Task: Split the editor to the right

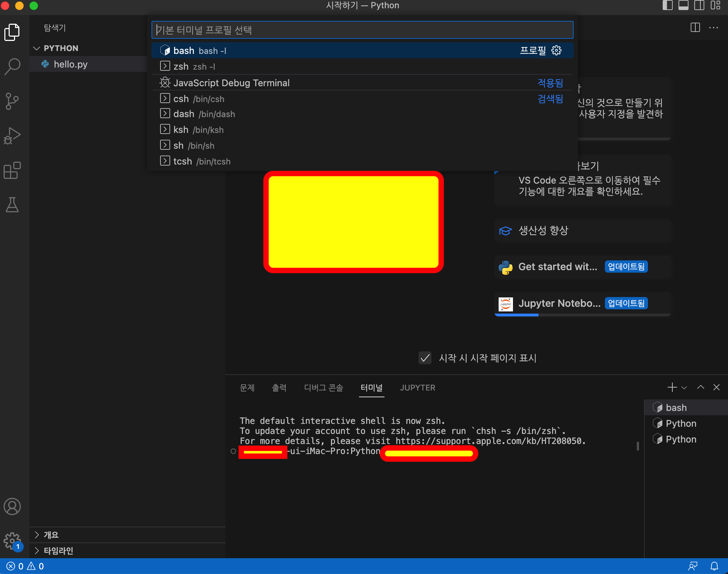Action: coord(695,28)
